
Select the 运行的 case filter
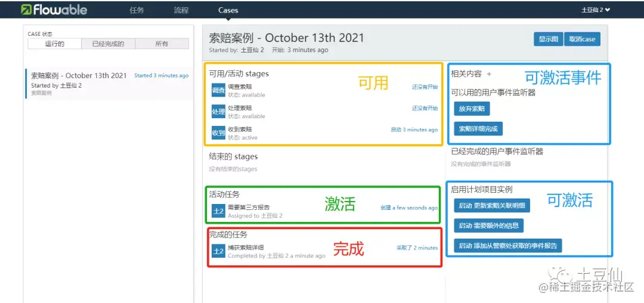tap(55, 44)
